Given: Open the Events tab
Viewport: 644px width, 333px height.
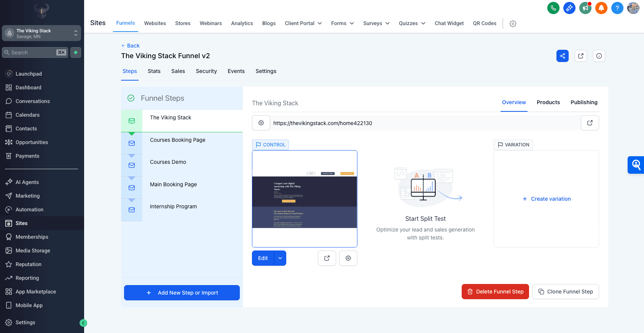Looking at the screenshot, I should click(236, 71).
